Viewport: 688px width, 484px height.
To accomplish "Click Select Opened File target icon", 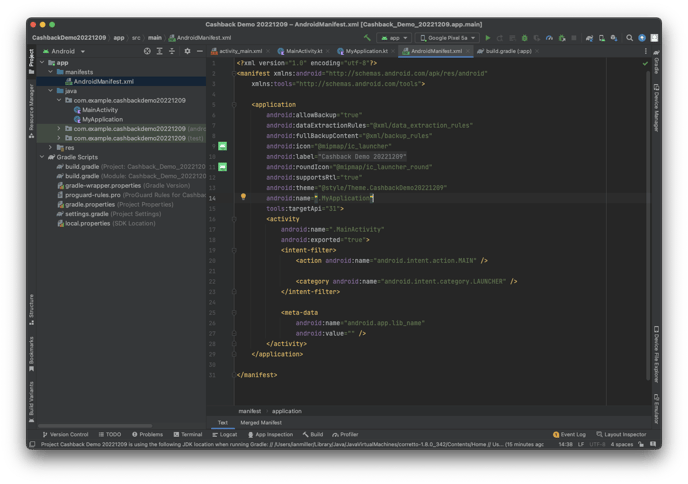I will click(x=148, y=50).
